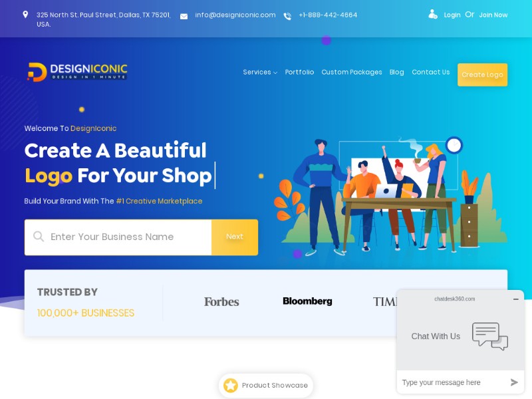Focus the Enter Your Business Name field
Screen dimensions: 532x399
point(118,237)
